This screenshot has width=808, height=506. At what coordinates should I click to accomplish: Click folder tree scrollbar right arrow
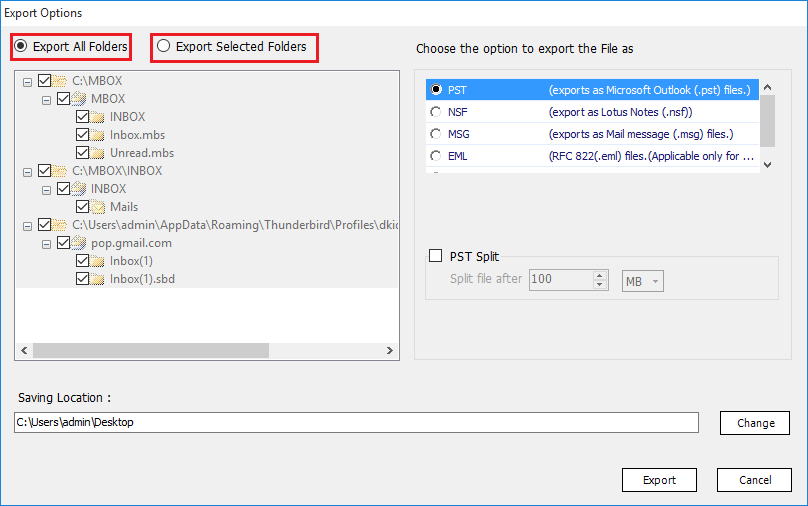[390, 350]
